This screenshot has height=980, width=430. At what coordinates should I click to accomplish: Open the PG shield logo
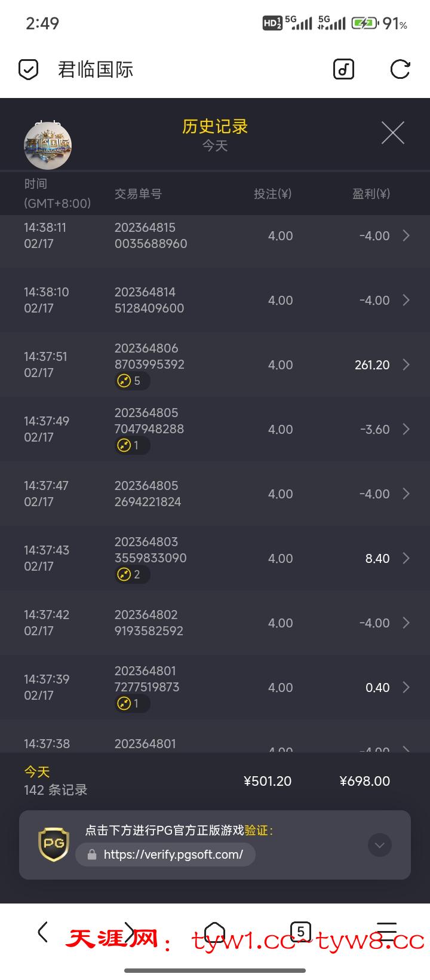(x=53, y=844)
